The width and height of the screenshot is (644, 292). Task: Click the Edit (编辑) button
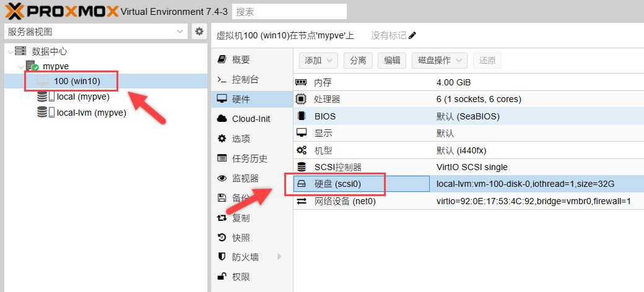(x=392, y=61)
